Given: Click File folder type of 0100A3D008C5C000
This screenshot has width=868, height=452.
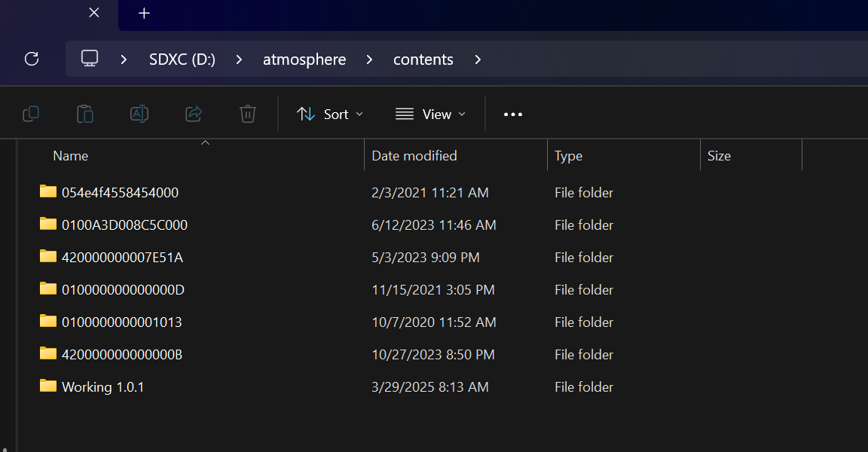Looking at the screenshot, I should [x=584, y=225].
